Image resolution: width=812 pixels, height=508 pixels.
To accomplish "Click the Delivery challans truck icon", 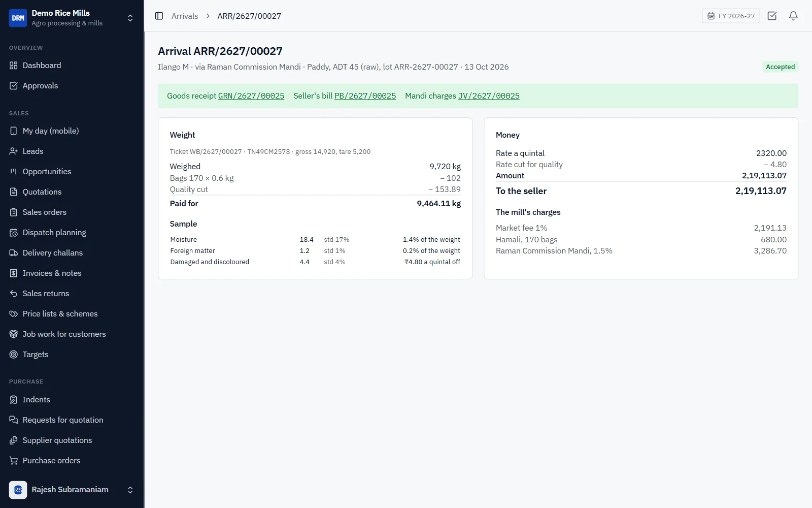I will click(x=14, y=253).
